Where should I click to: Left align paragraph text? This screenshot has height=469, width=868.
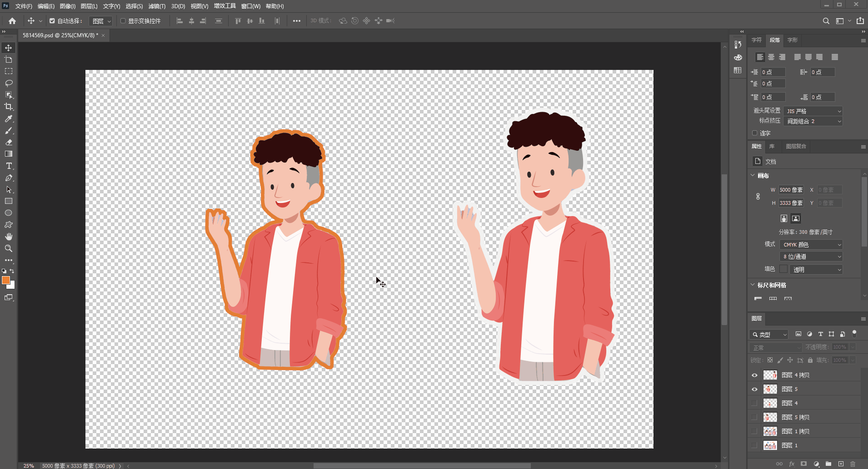760,57
